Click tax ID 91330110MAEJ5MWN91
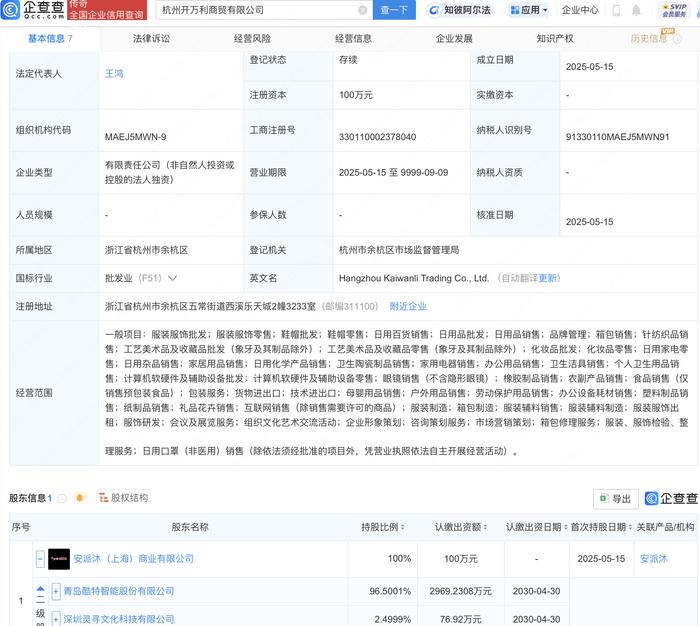This screenshot has height=626, width=700. tap(617, 137)
